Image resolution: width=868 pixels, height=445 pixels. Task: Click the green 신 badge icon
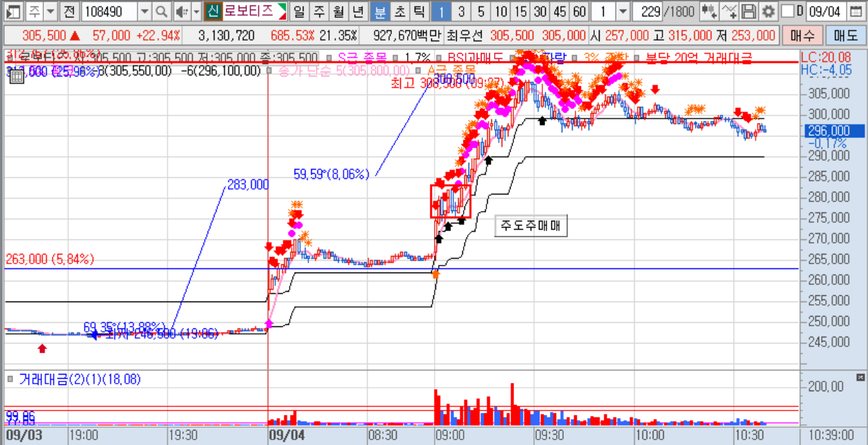click(213, 11)
